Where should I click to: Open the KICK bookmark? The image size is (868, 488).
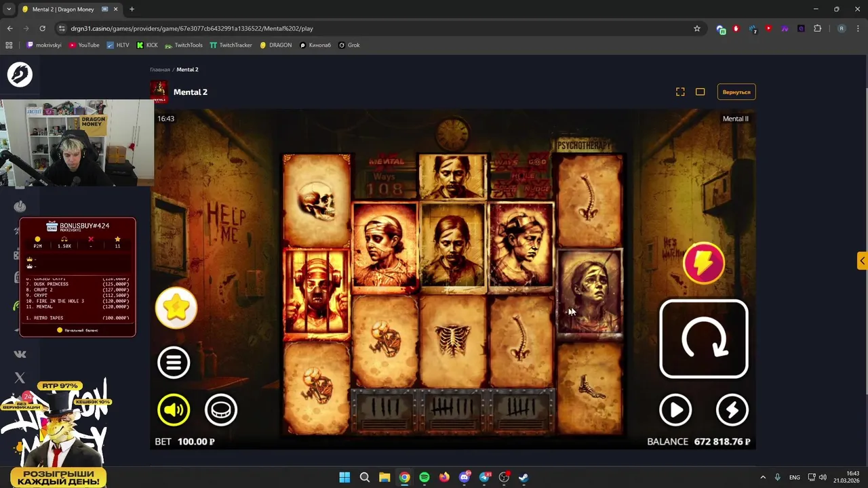(x=147, y=45)
